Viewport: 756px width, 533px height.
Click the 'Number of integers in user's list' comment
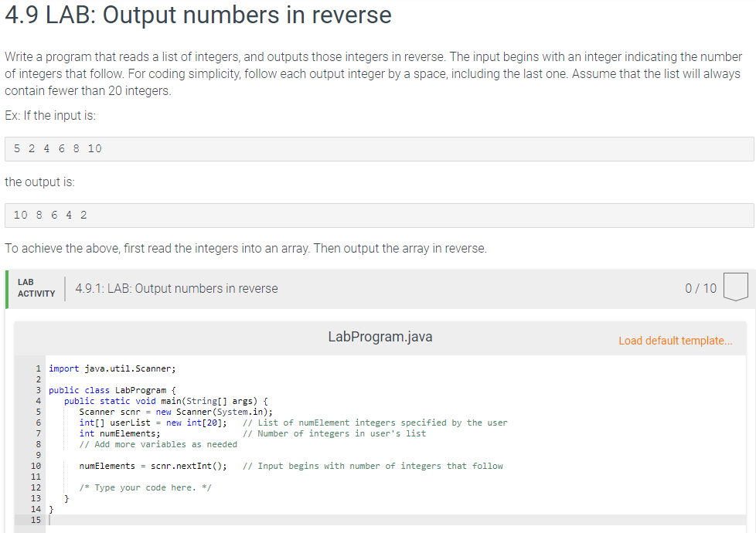click(334, 433)
